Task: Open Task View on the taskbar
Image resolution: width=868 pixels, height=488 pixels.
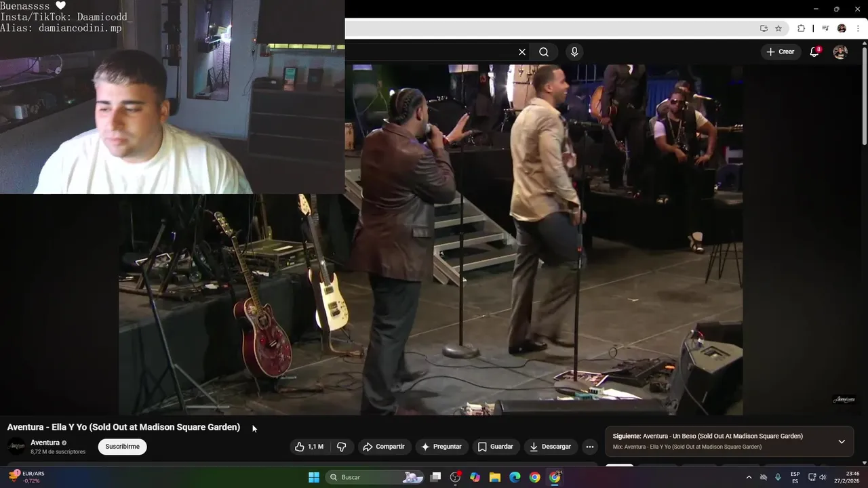Action: point(436,477)
